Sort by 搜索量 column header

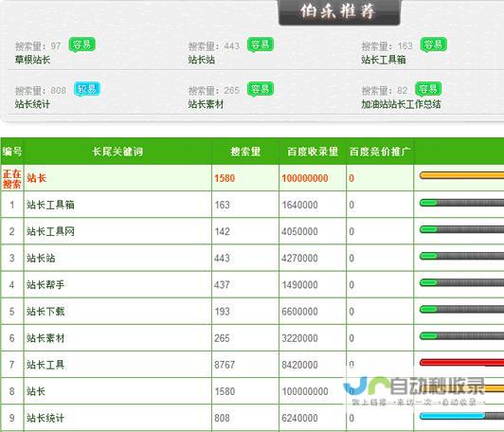(245, 152)
